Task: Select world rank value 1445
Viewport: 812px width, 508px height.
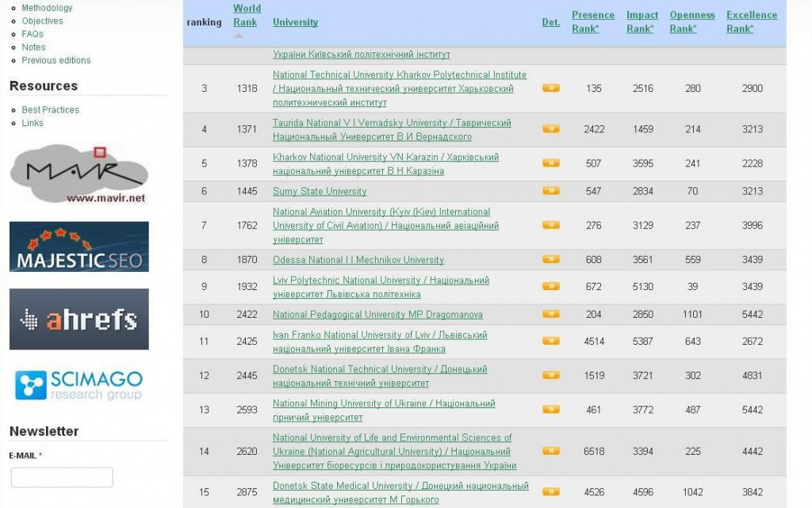Action: click(x=247, y=191)
